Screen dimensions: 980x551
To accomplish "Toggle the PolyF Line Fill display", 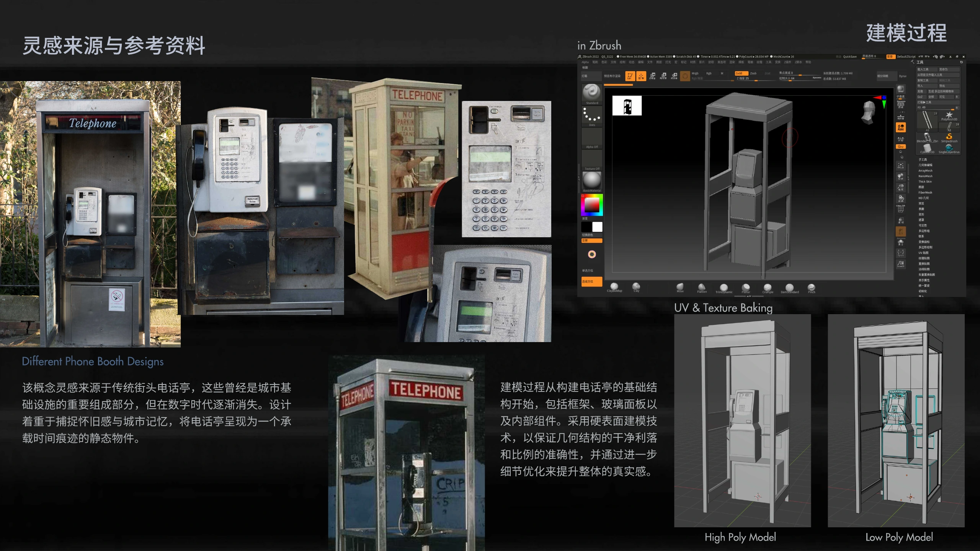I will (901, 209).
